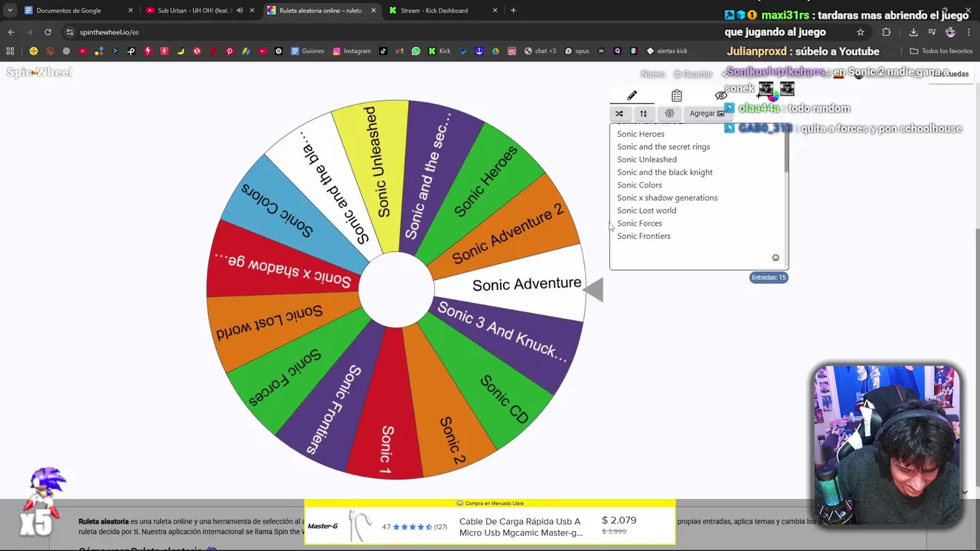980x551 pixels.
Task: Open the PayPal bookmark
Action: coord(462,51)
